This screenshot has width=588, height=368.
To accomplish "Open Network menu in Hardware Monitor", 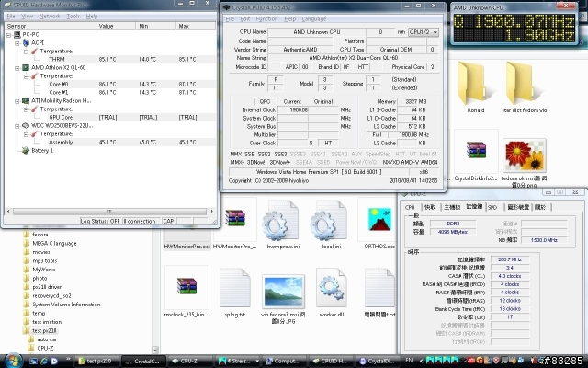I will coord(50,17).
